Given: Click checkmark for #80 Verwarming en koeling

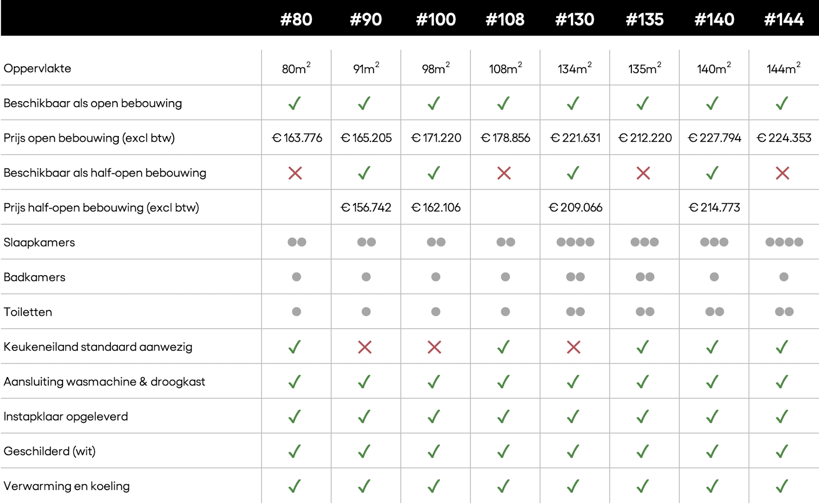Looking at the screenshot, I should [x=294, y=486].
